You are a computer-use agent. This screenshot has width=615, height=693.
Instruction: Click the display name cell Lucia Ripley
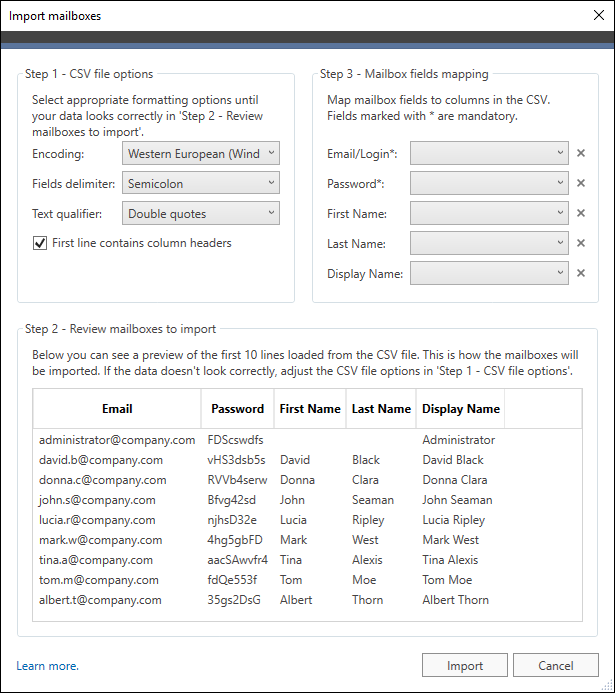(x=454, y=520)
